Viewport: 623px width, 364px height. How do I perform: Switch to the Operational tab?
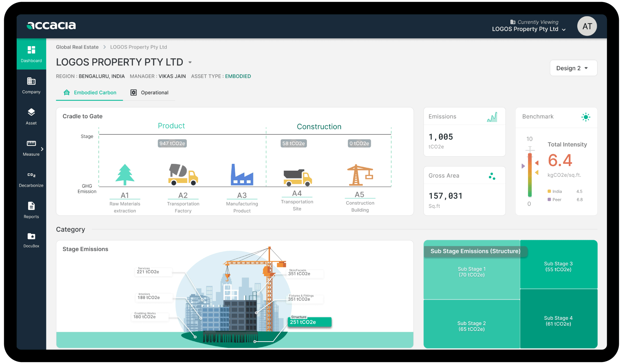pos(149,93)
